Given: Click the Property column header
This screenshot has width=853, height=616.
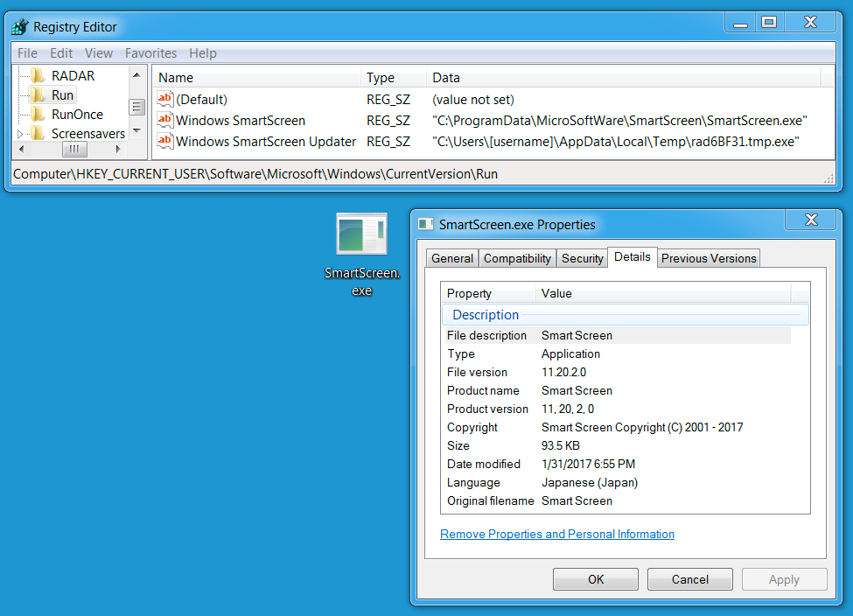Looking at the screenshot, I should (x=488, y=293).
